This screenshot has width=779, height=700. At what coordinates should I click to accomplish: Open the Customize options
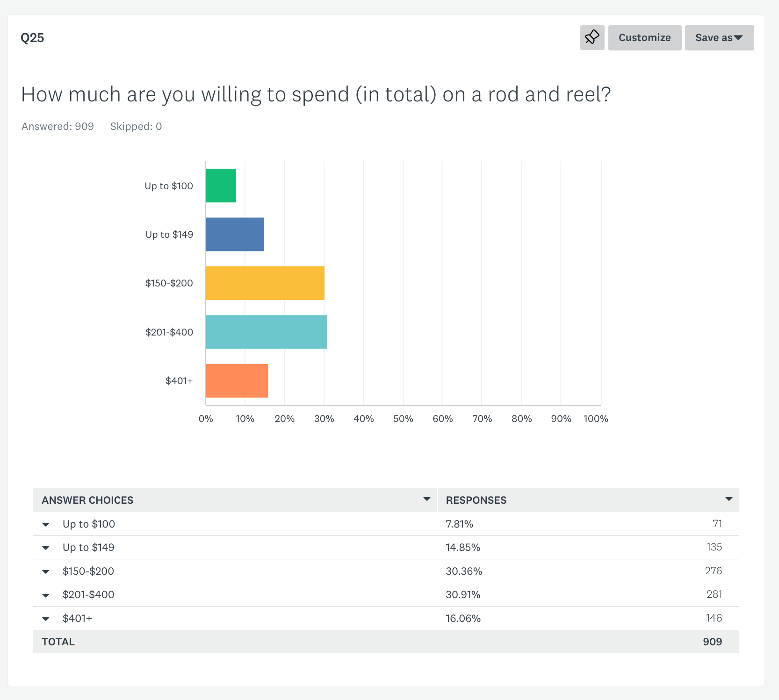645,37
